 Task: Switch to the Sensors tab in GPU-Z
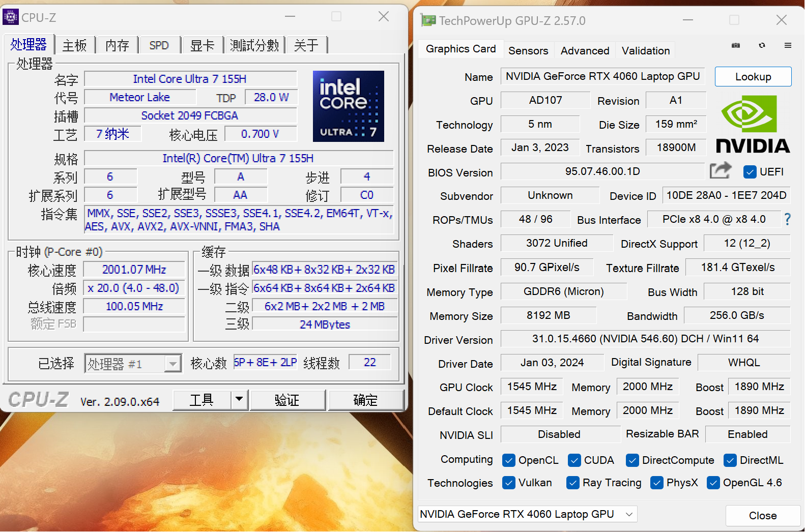528,51
